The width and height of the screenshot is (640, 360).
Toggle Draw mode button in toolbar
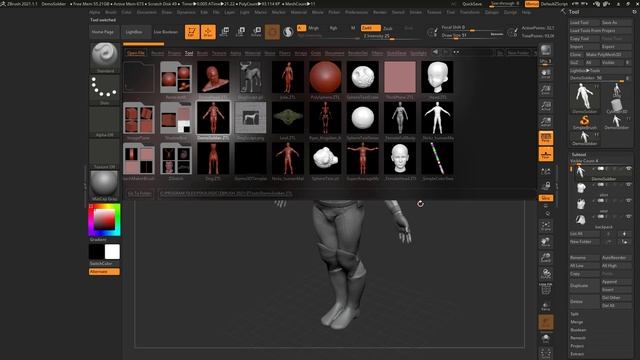pos(208,32)
